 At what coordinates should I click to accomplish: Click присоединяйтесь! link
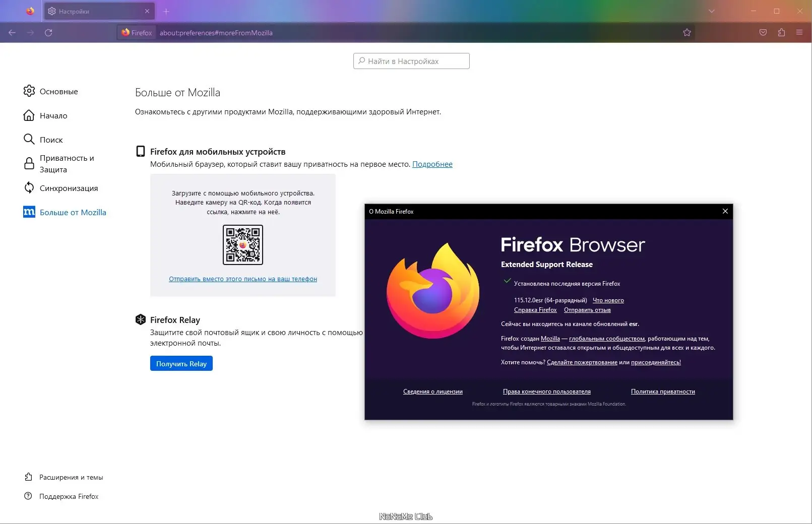pos(656,362)
